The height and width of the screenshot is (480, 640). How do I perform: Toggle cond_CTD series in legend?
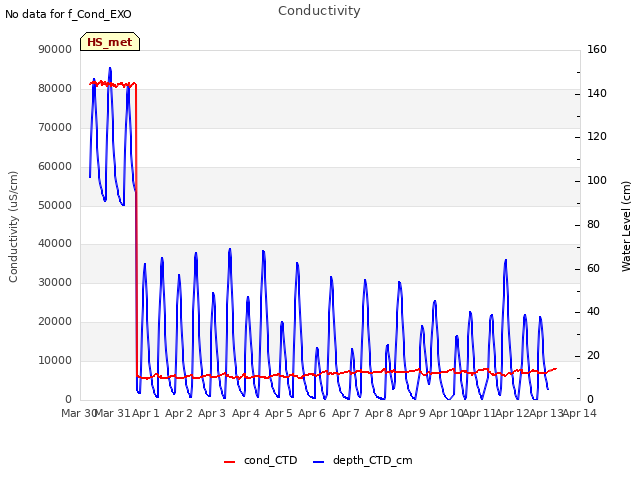[260, 460]
